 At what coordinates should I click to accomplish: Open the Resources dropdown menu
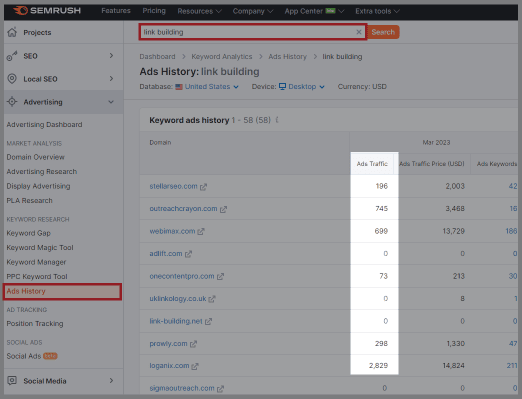(x=199, y=11)
